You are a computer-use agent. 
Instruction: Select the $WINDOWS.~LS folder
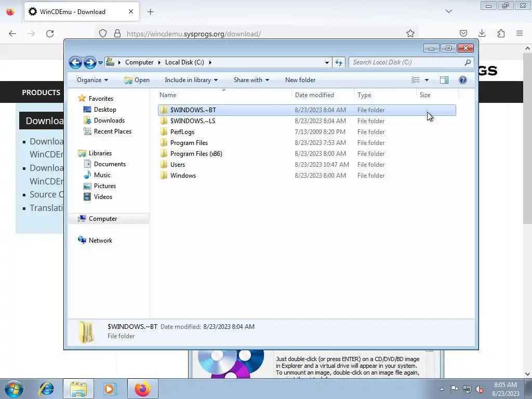[x=307, y=121]
